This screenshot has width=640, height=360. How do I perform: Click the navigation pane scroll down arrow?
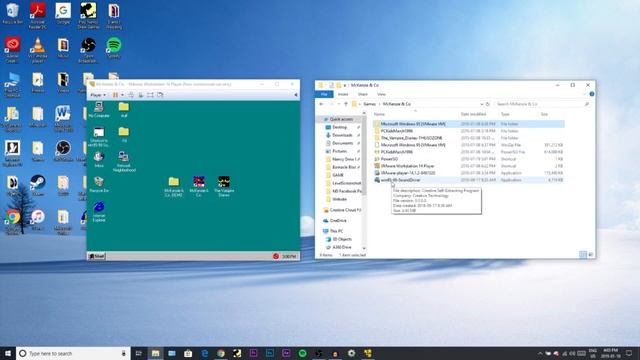pyautogui.click(x=364, y=248)
